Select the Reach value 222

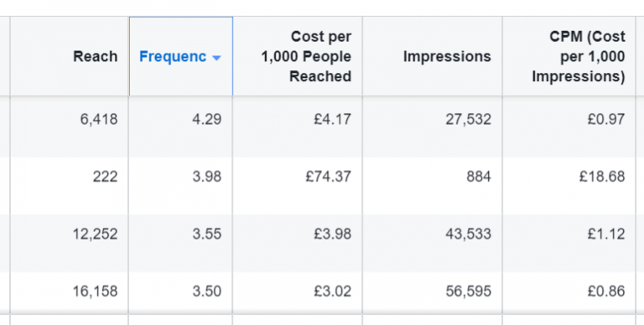[105, 177]
